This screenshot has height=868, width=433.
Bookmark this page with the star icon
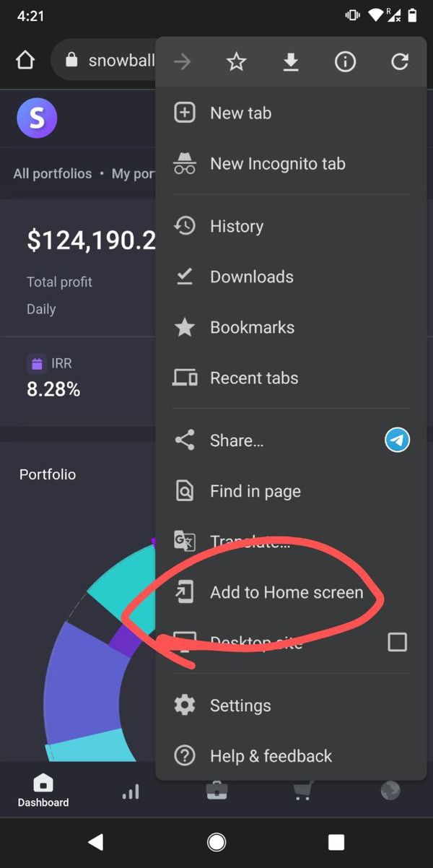tap(236, 61)
